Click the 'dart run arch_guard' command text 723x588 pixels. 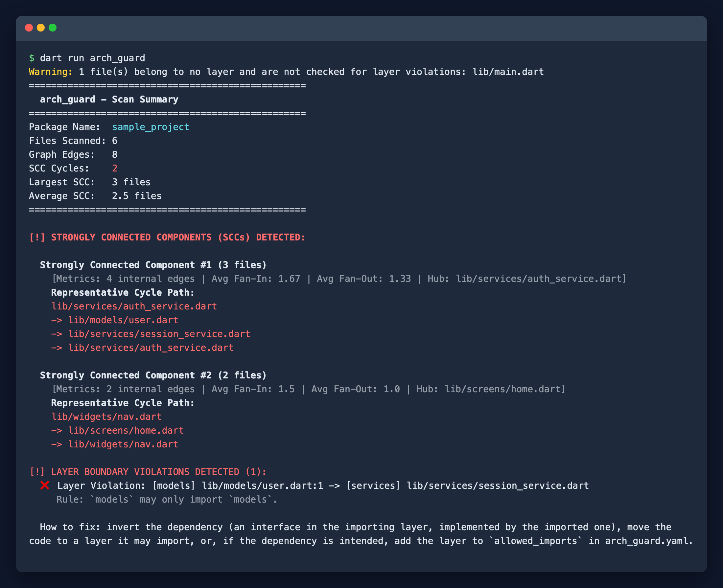[92, 58]
